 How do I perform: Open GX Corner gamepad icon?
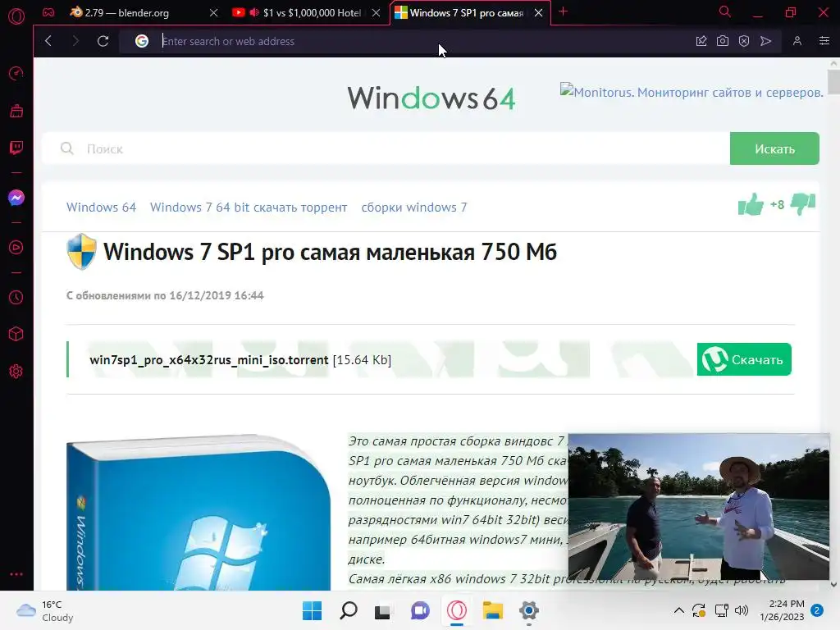(x=48, y=12)
